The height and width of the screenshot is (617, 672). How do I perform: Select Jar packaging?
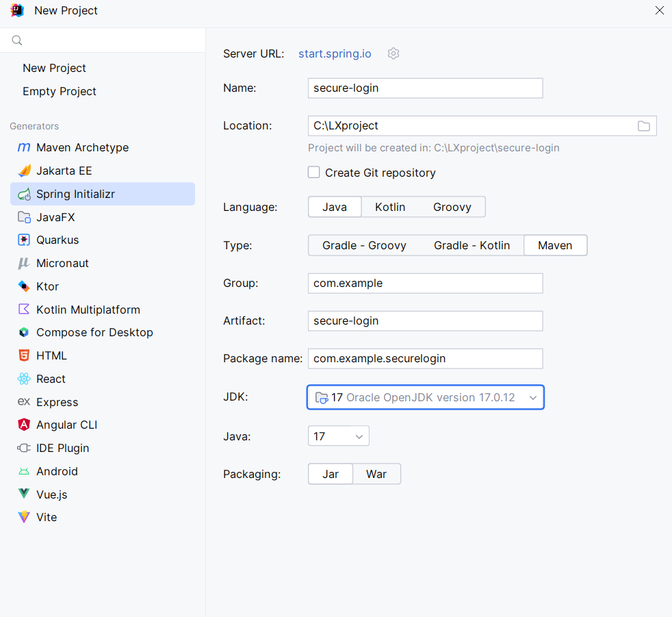point(331,474)
